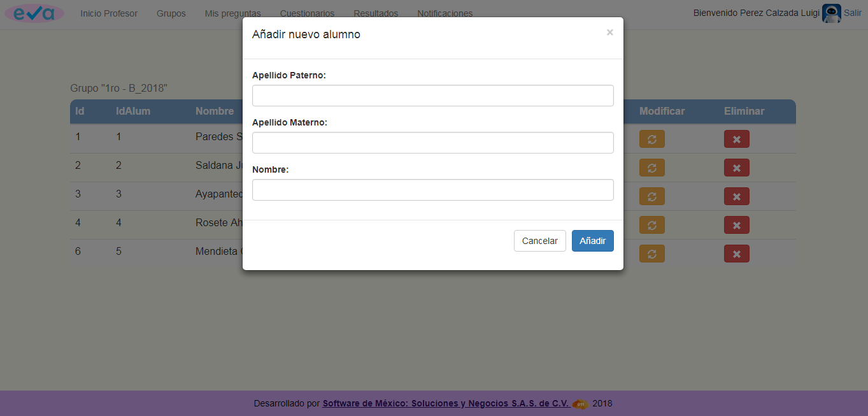Screen dimensions: 868x416
Task: Close the Añadir nuevo alumno dialog
Action: [x=609, y=32]
